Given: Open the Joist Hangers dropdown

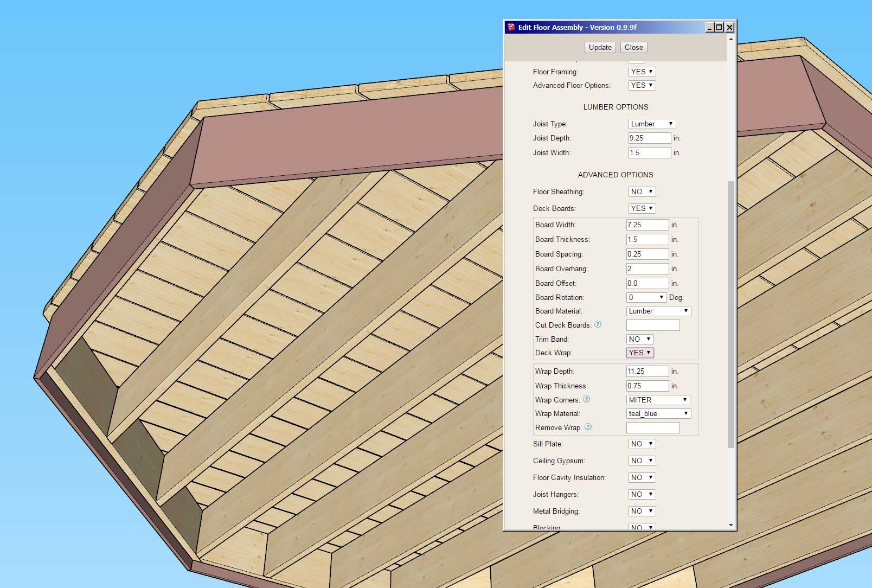Looking at the screenshot, I should point(642,494).
